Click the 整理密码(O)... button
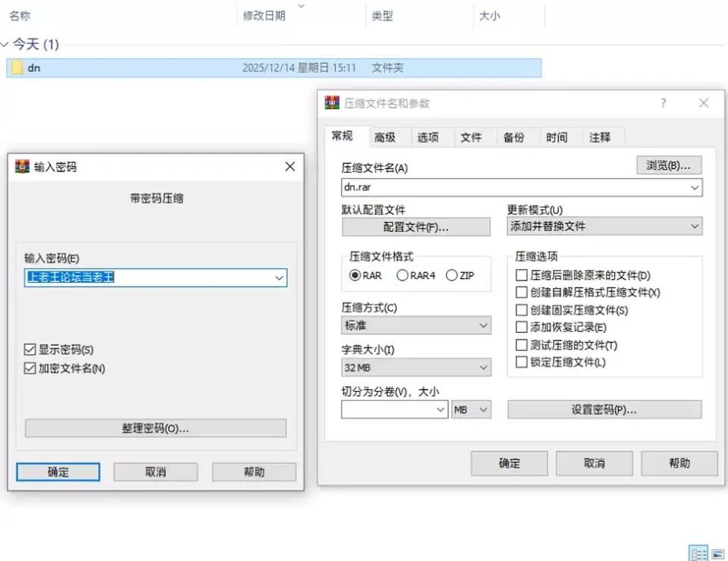Image resolution: width=728 pixels, height=561 pixels. coord(155,428)
